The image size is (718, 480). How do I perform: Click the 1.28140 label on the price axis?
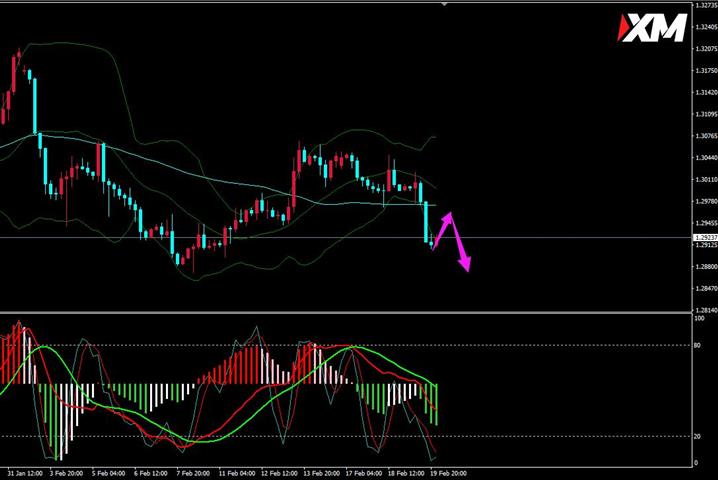point(706,310)
